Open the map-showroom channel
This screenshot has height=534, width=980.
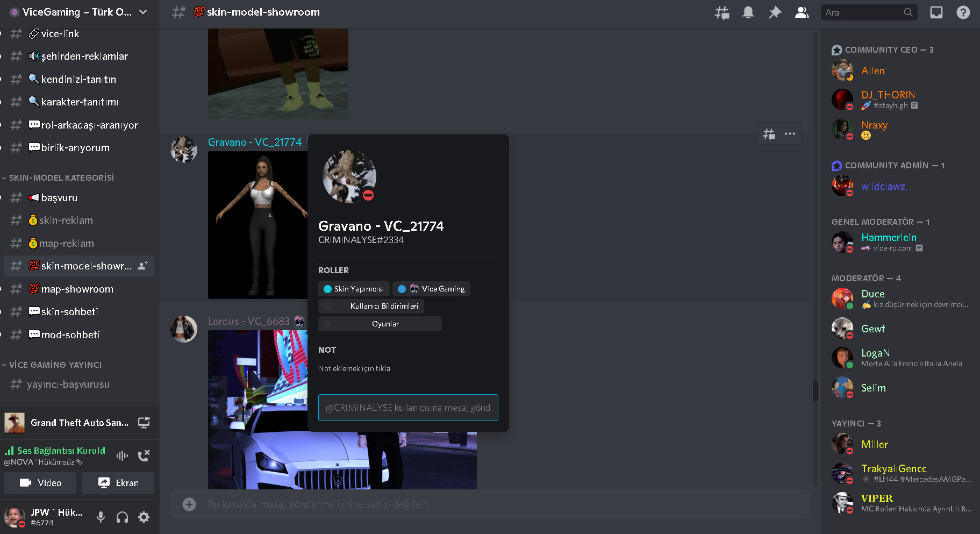(79, 289)
